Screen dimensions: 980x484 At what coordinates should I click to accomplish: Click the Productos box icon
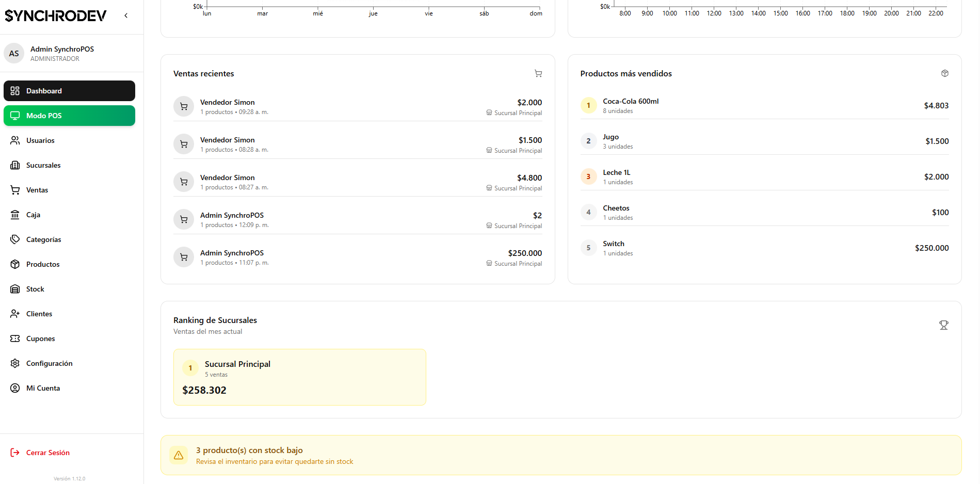[x=15, y=264]
